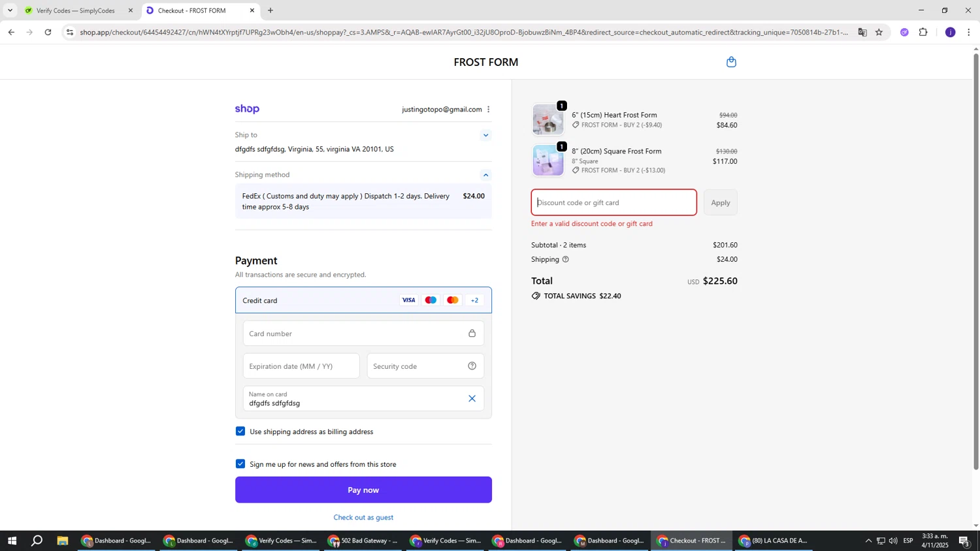Click the Card number field

pos(363,334)
